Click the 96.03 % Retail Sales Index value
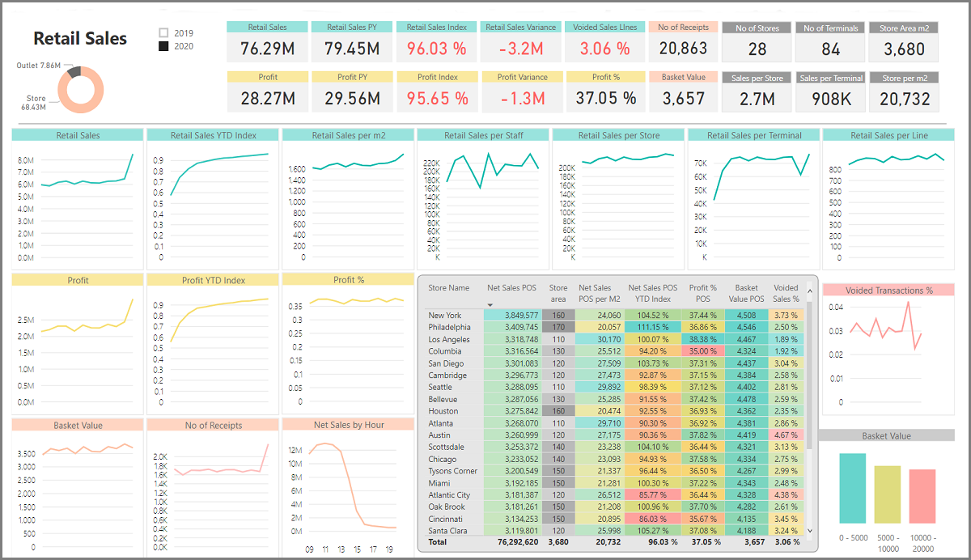971x560 pixels. pos(437,49)
